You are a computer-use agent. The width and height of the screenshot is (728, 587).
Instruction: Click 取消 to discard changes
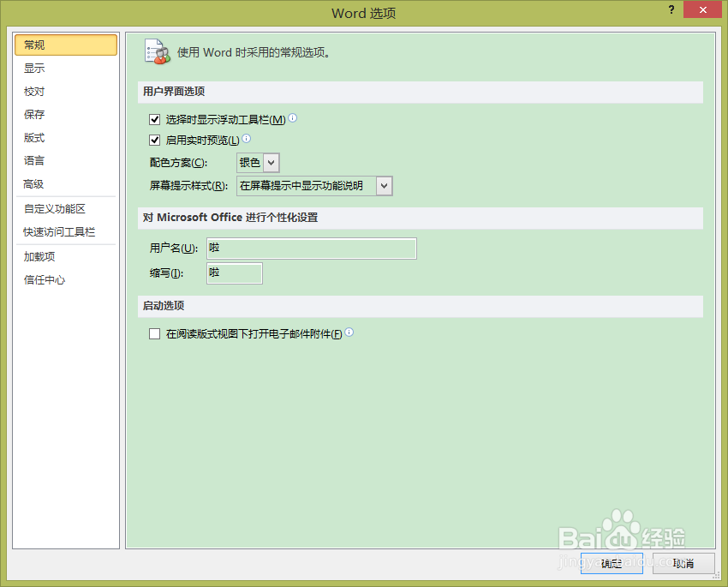(683, 563)
